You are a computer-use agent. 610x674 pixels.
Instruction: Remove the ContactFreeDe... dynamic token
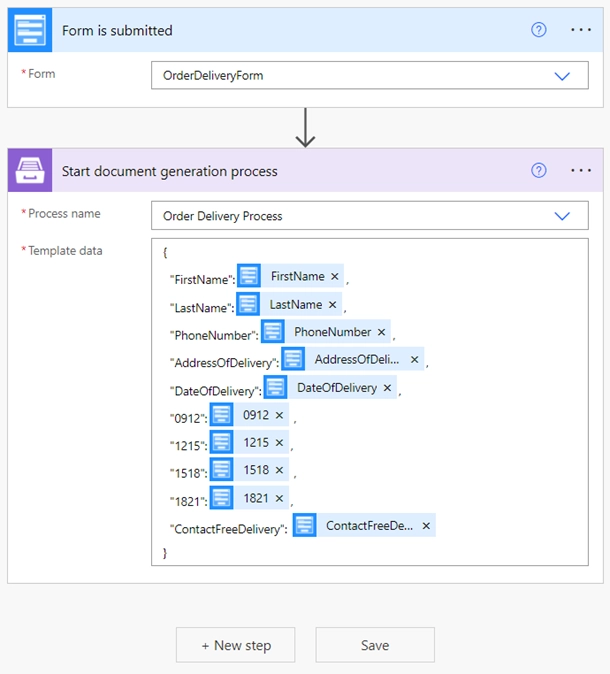(426, 526)
